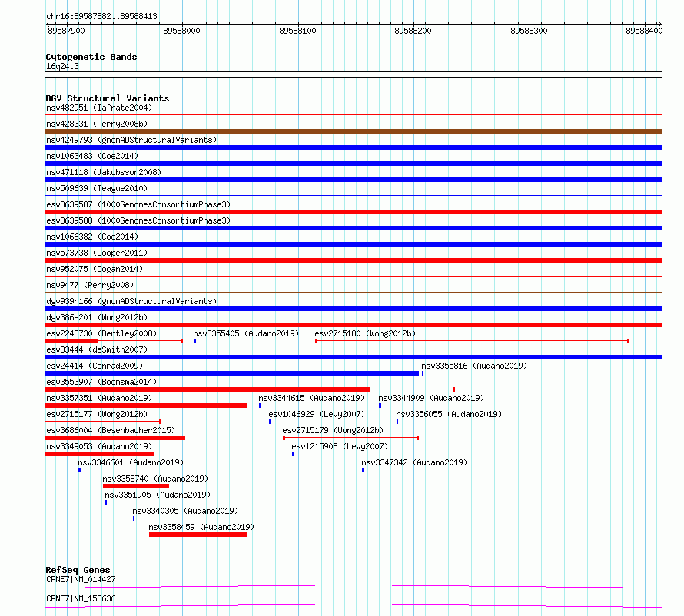Click ruler position 89588100
The height and width of the screenshot is (616, 684).
pyautogui.click(x=297, y=31)
